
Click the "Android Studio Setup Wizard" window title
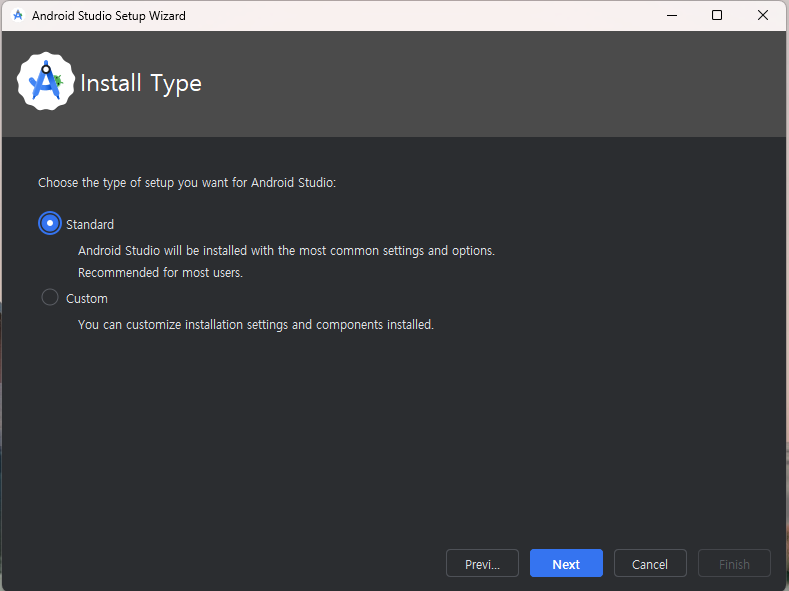pos(109,16)
